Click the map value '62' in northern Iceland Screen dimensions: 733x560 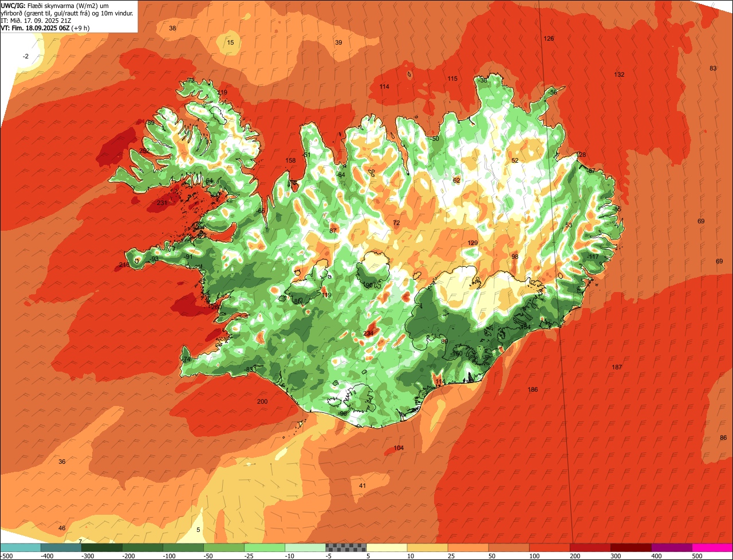coord(456,180)
